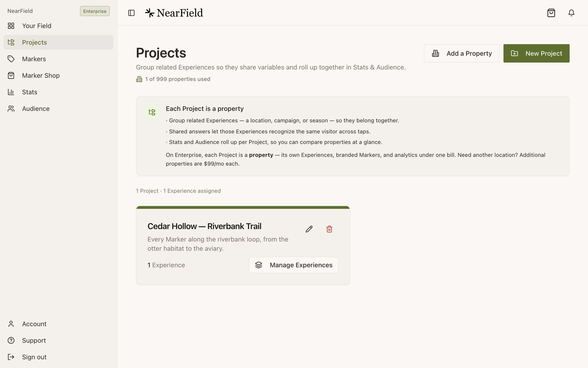This screenshot has width=588, height=368.
Task: Select the Cedar Hollow — Riverbank Trail title
Action: 204,226
